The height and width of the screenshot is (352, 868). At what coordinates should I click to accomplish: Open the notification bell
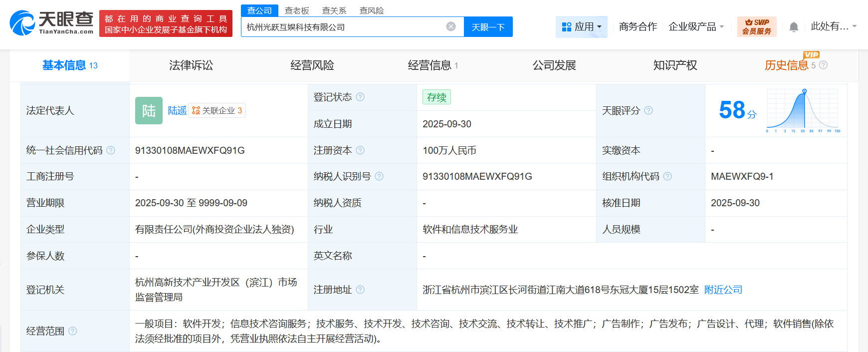pos(794,27)
